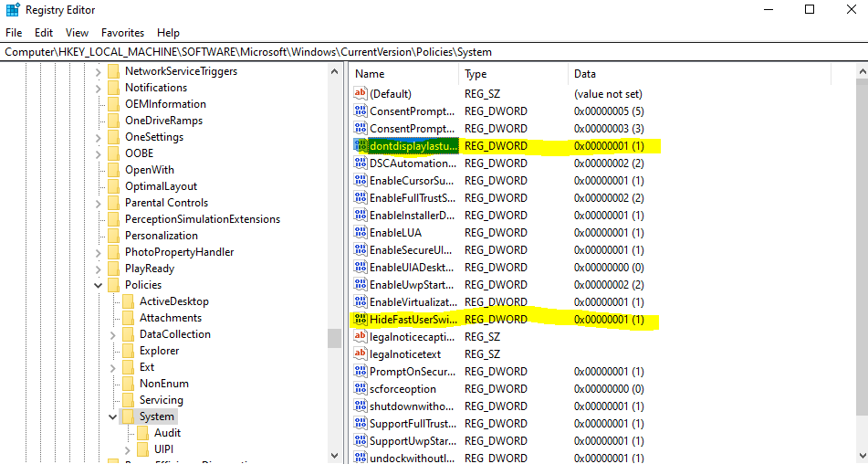The image size is (868, 464).
Task: Select the EnableVirtualizat... value name
Action: (413, 301)
